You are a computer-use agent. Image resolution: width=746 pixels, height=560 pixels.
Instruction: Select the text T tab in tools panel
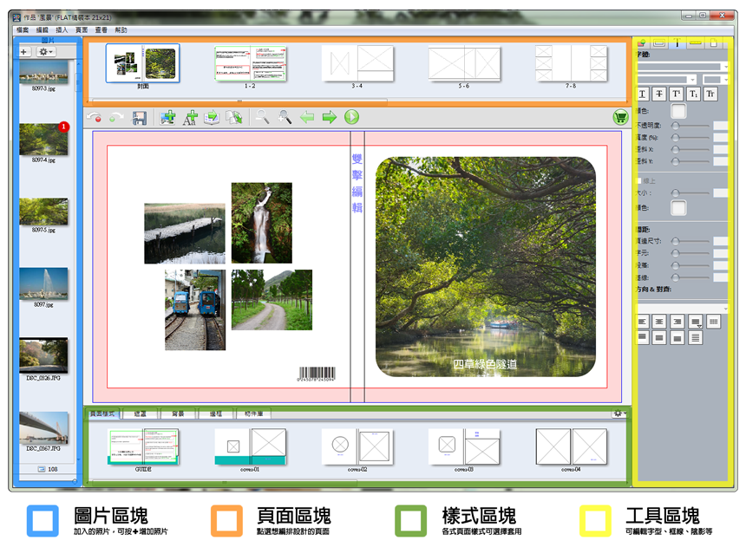(677, 43)
